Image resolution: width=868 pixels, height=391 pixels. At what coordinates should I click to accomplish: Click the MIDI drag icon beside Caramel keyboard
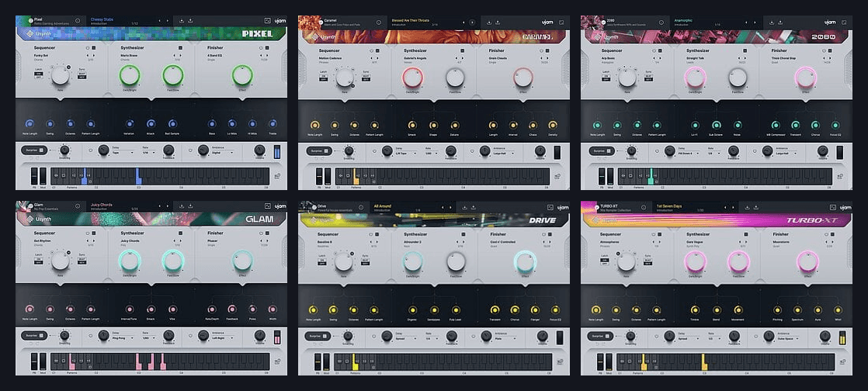(558, 177)
